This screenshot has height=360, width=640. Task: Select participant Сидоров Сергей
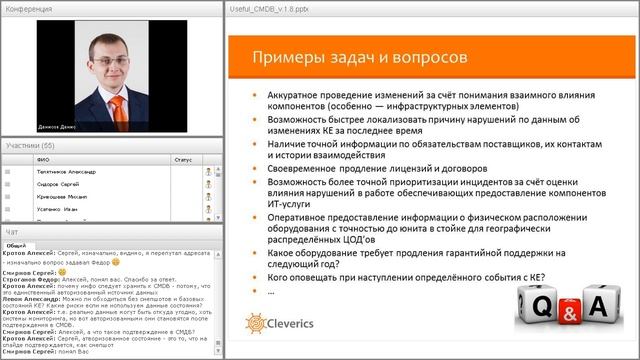pos(58,184)
